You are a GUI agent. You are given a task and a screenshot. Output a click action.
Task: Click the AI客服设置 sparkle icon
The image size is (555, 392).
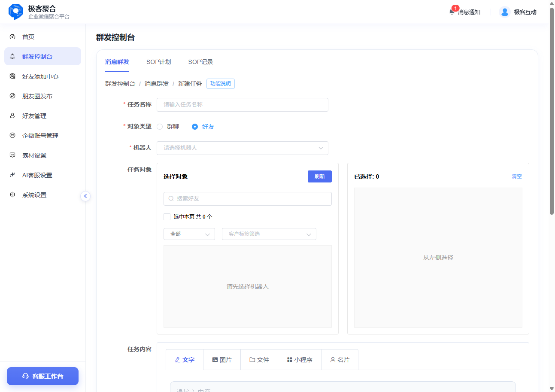click(12, 175)
